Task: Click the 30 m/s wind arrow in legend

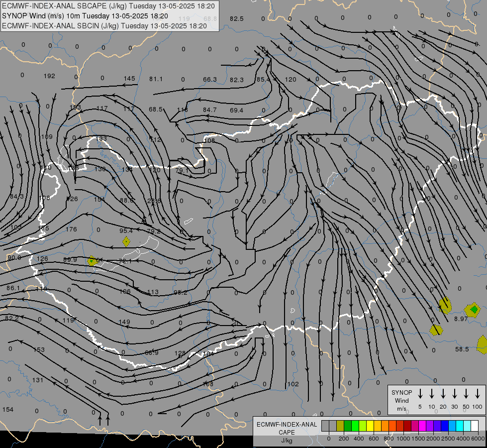Action: pyautogui.click(x=454, y=394)
